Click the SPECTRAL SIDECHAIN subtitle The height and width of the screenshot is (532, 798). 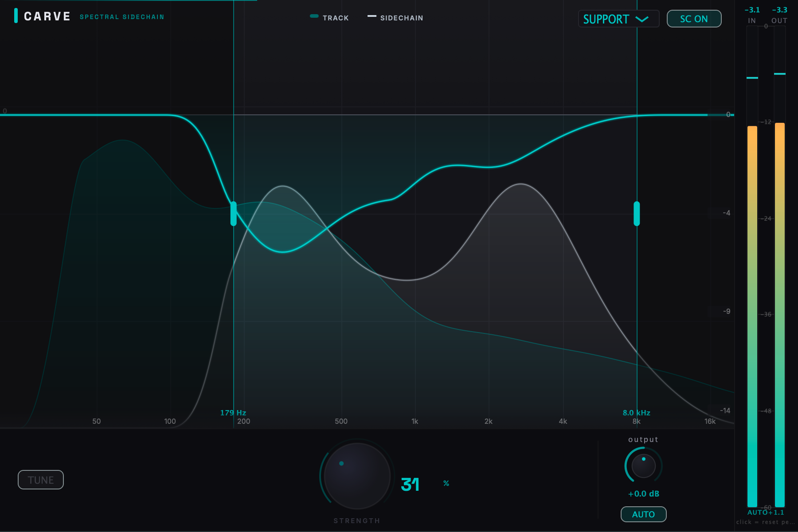pyautogui.click(x=122, y=17)
